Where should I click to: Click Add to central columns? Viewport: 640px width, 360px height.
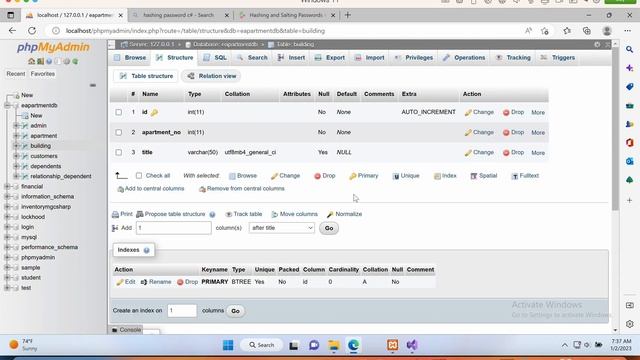pyautogui.click(x=151, y=189)
